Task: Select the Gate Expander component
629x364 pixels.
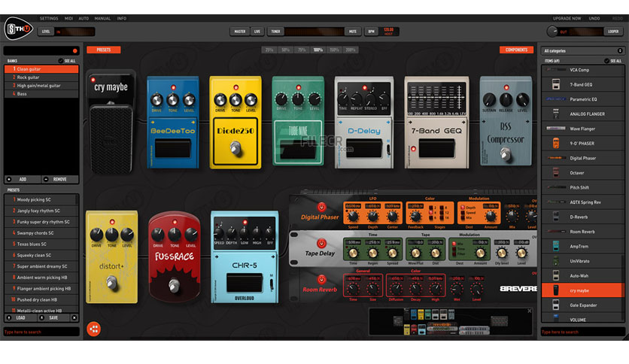Action: [582, 305]
